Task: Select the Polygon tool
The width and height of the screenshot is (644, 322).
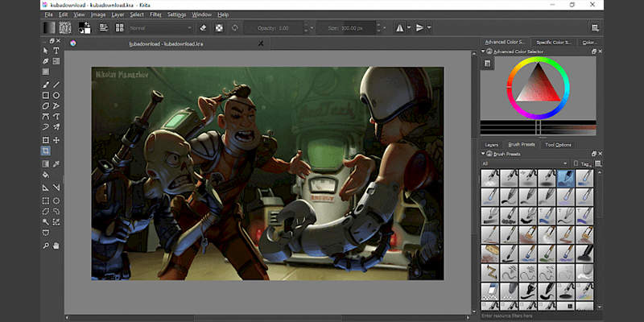Action: click(46, 106)
